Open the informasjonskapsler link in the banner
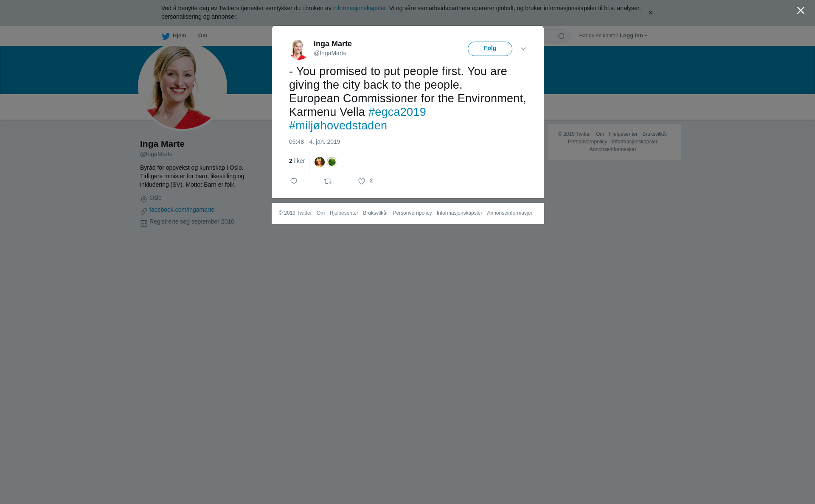The image size is (815, 504). coord(359,8)
